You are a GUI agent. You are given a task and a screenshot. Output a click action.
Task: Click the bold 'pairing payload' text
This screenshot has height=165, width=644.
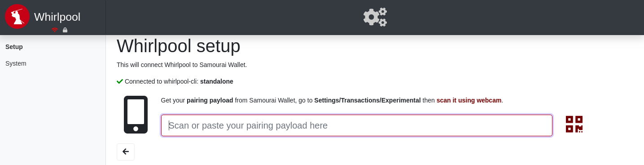(210, 100)
